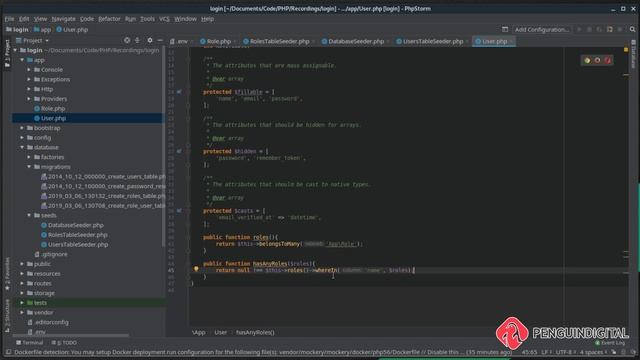Switch to the .env editor tab

click(x=181, y=41)
